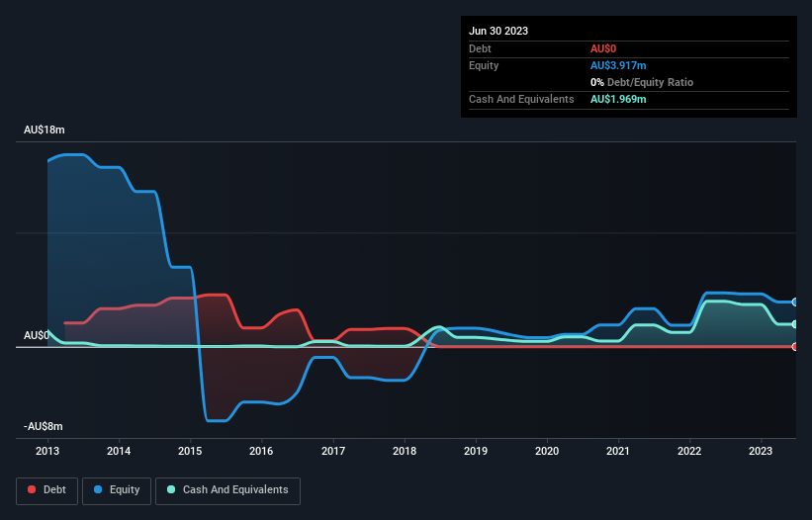
Task: Click the red Debt endpoint marker
Action: [795, 347]
